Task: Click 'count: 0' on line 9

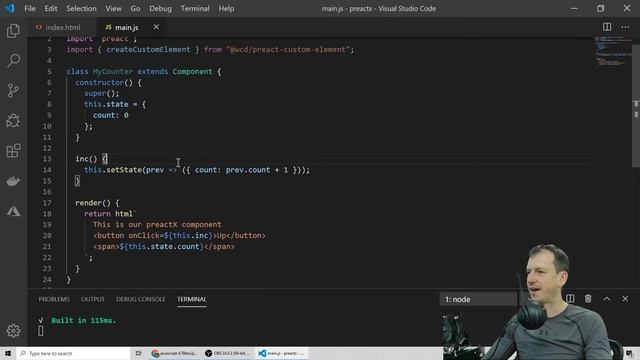Action: [111, 115]
